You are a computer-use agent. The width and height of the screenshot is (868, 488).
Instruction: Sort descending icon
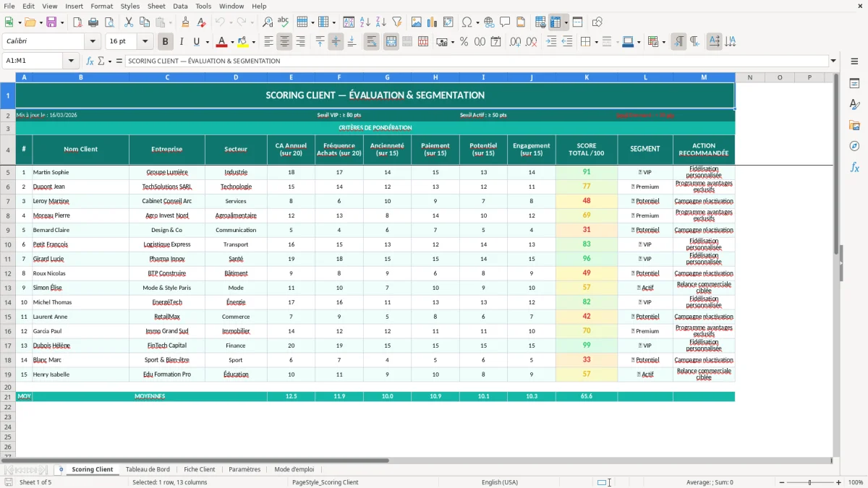[380, 22]
